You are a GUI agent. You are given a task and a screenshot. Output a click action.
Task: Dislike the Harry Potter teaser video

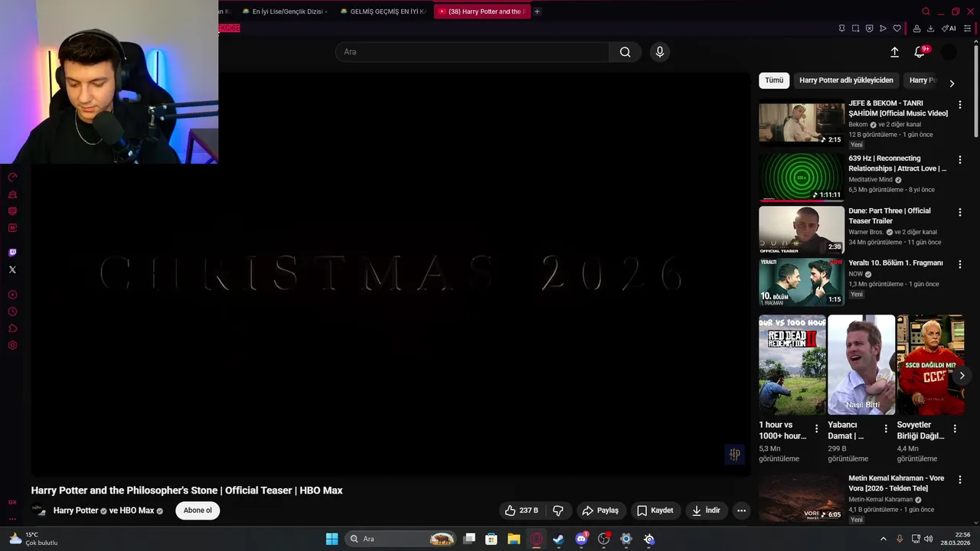pos(558,510)
